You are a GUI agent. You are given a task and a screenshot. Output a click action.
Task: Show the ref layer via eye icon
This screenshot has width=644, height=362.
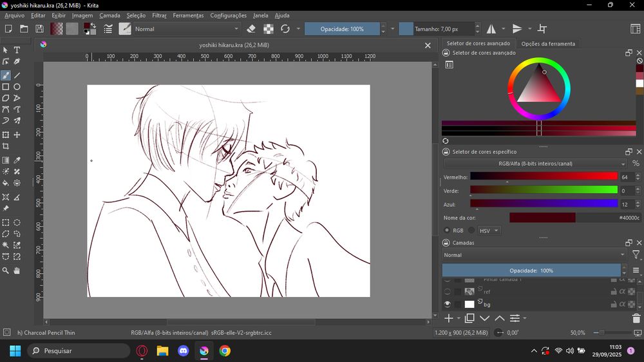448,292
